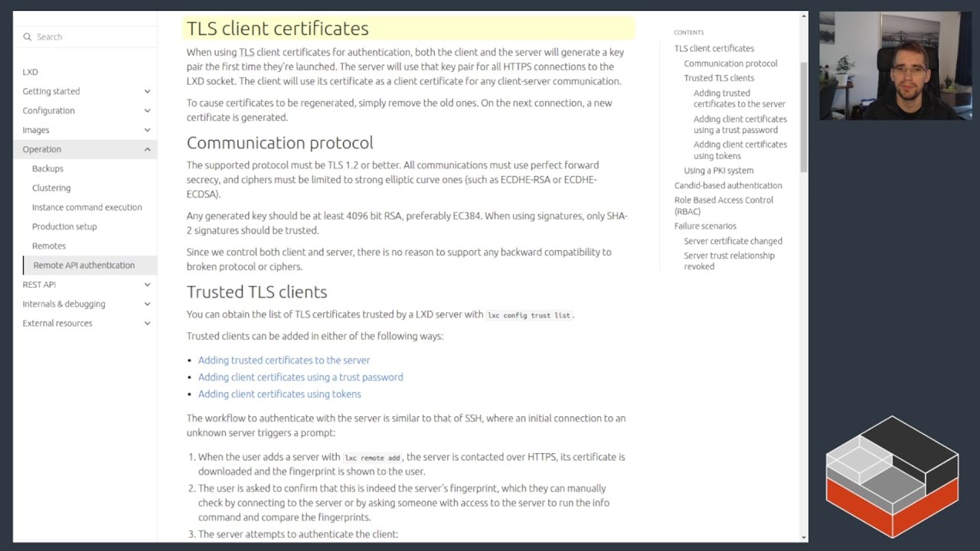The height and width of the screenshot is (551, 980).
Task: Click the page vertical scrollbar
Action: pyautogui.click(x=803, y=115)
